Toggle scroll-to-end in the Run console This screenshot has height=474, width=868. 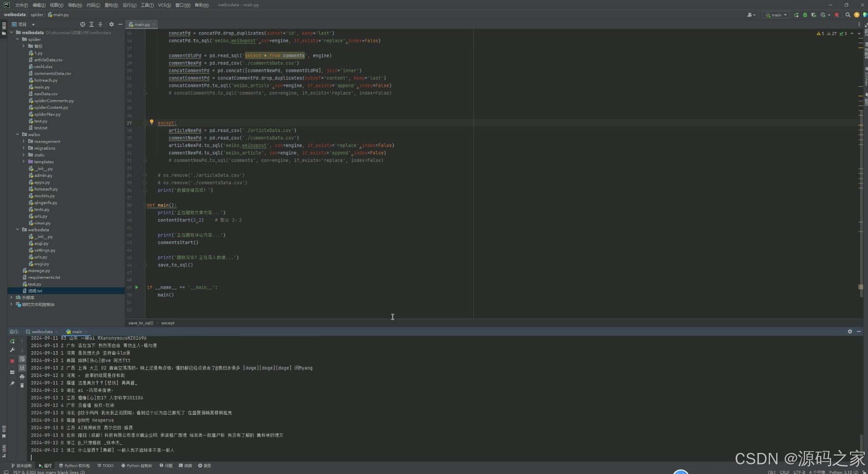click(22, 368)
